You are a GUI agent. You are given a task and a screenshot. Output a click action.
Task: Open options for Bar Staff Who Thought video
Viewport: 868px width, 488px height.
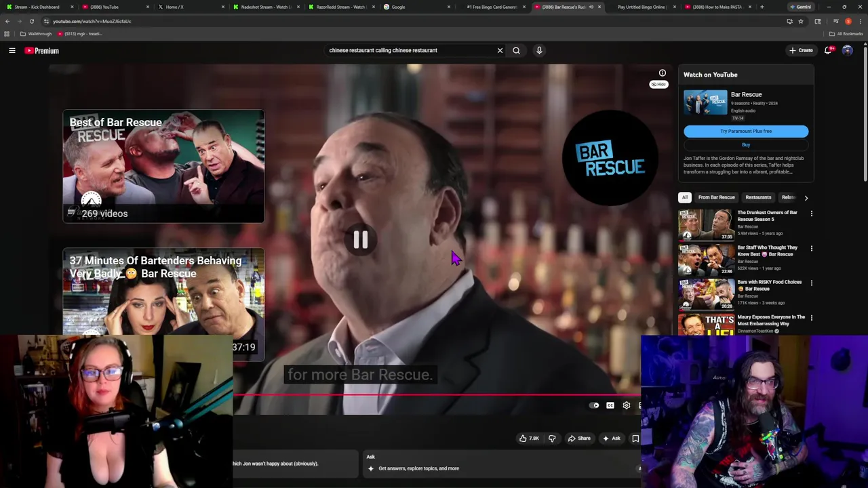[x=811, y=248]
